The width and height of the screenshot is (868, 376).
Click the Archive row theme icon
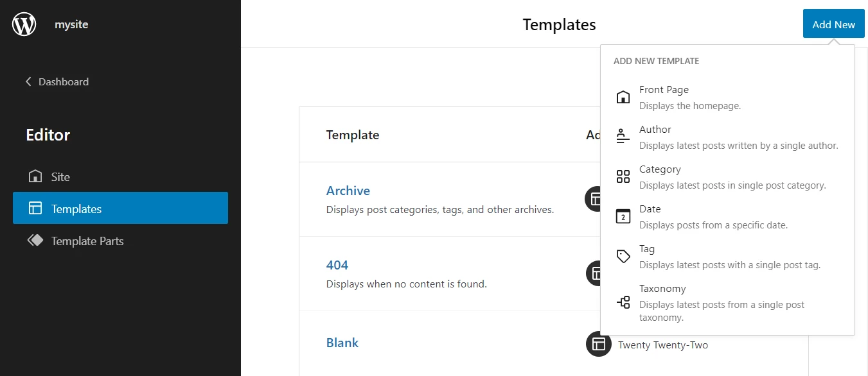pos(592,199)
